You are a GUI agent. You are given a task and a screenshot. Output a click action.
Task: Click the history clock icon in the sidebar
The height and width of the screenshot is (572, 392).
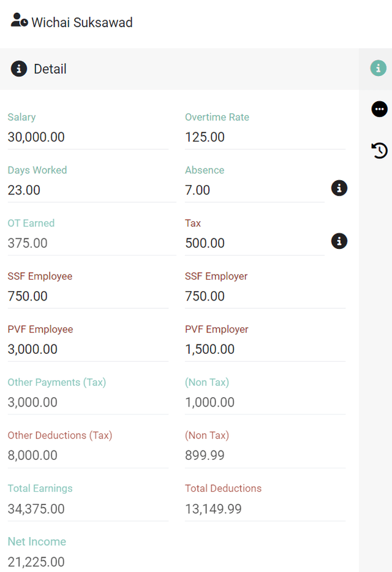pos(380,150)
